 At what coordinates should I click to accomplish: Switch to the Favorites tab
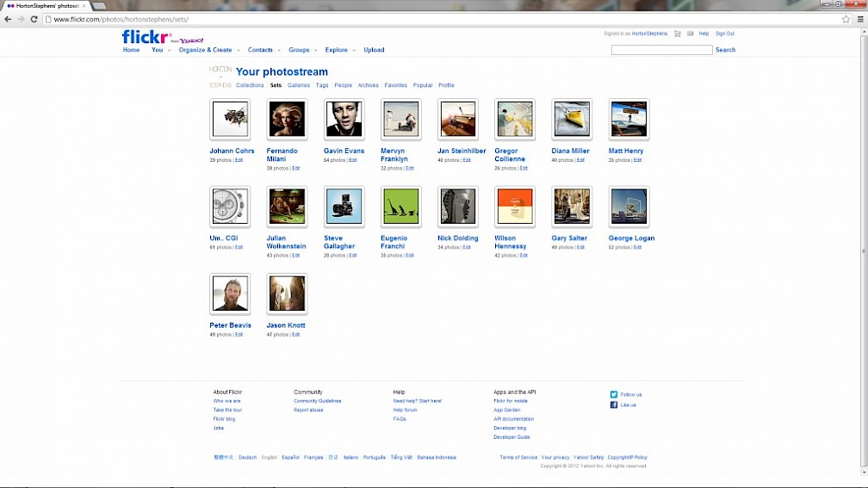pos(396,85)
